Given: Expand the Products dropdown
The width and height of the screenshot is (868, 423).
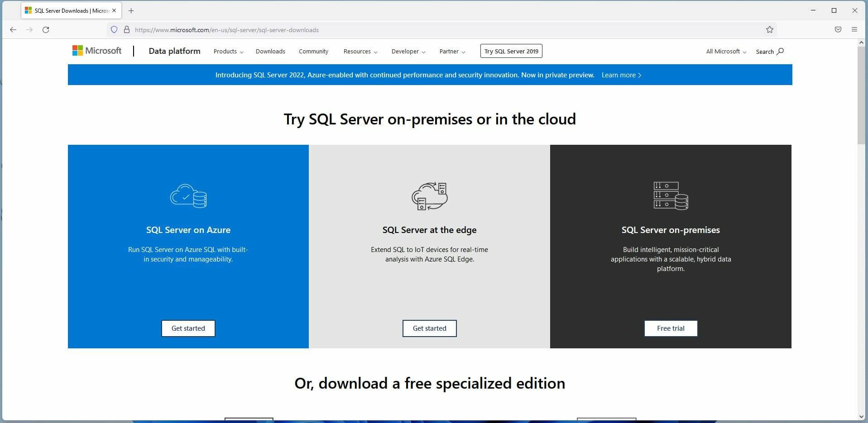Looking at the screenshot, I should (x=228, y=52).
